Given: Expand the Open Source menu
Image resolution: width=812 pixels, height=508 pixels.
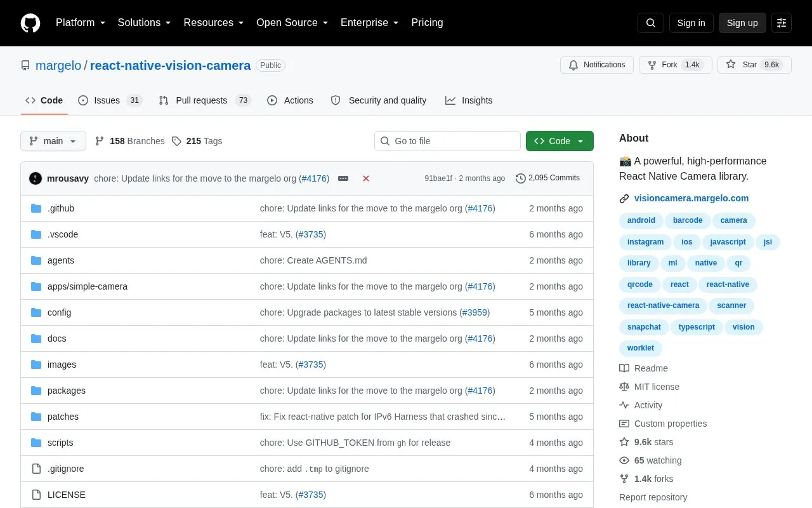Looking at the screenshot, I should pos(292,23).
